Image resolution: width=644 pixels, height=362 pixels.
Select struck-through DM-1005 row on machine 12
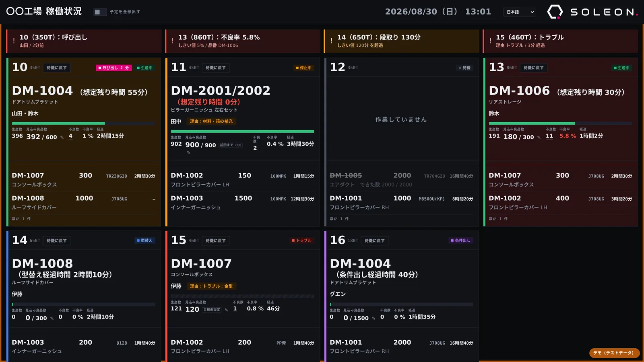(x=401, y=179)
